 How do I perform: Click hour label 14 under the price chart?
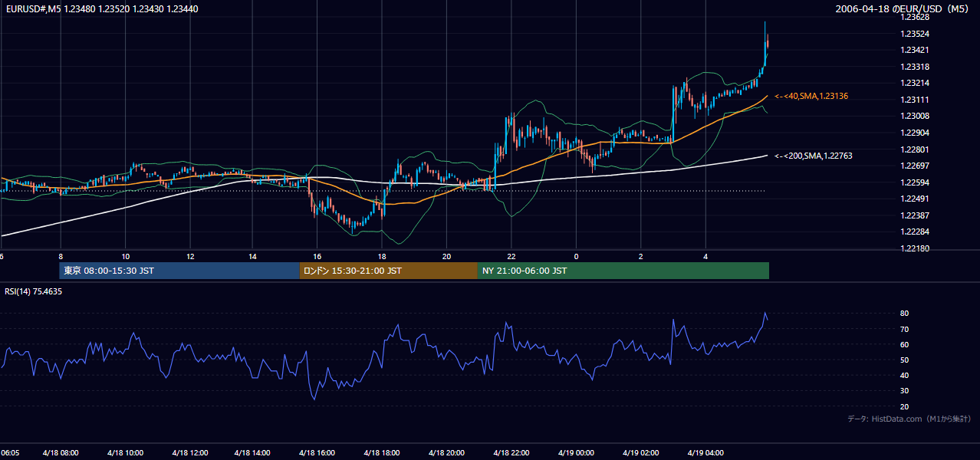[252, 256]
